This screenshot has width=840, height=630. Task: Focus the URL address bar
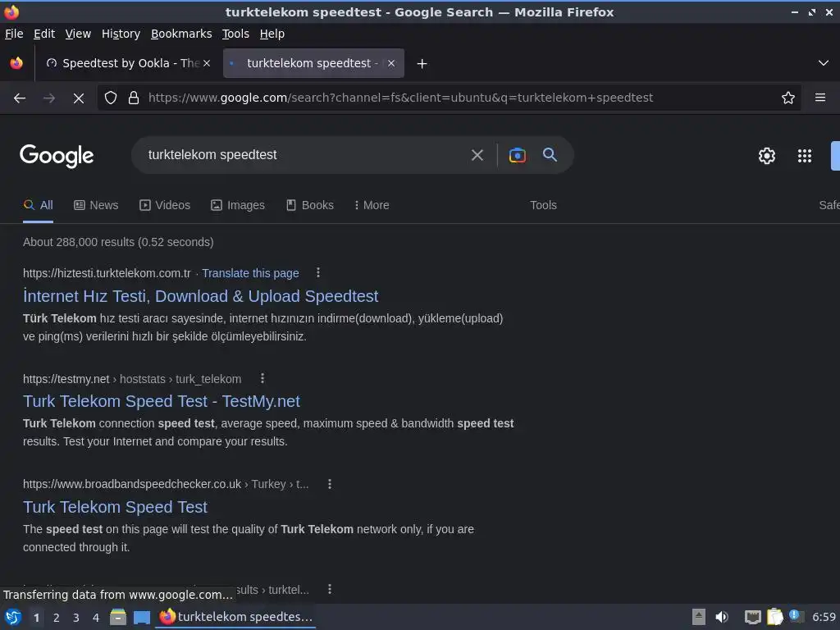450,98
